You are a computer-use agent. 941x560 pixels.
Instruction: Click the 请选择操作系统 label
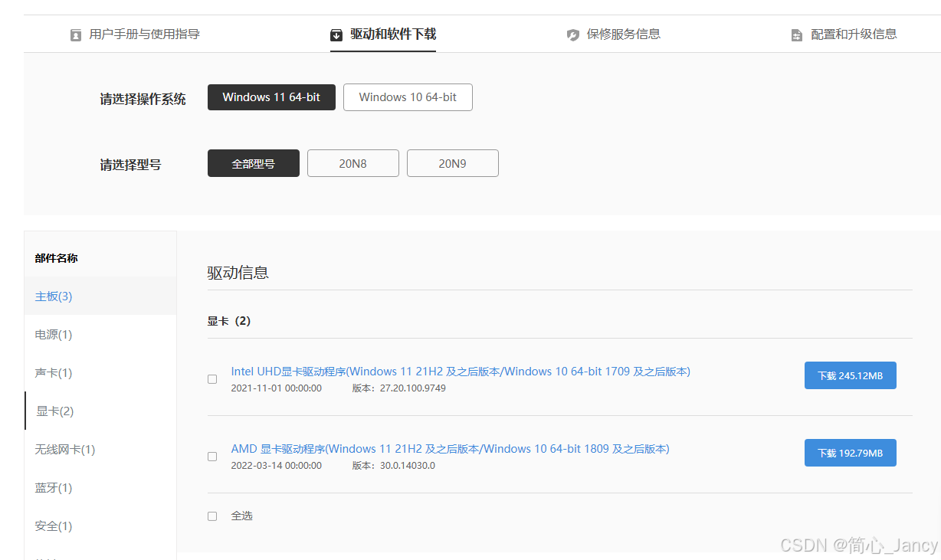143,99
